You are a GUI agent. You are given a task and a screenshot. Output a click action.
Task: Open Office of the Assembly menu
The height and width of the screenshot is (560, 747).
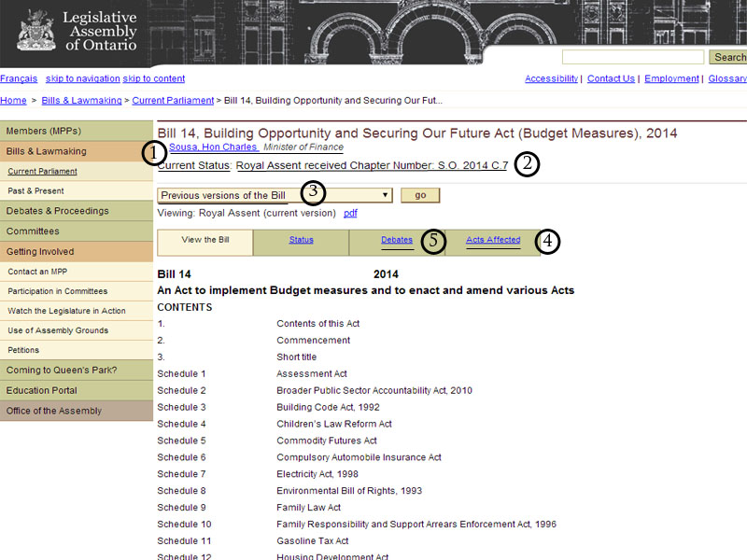pyautogui.click(x=77, y=411)
